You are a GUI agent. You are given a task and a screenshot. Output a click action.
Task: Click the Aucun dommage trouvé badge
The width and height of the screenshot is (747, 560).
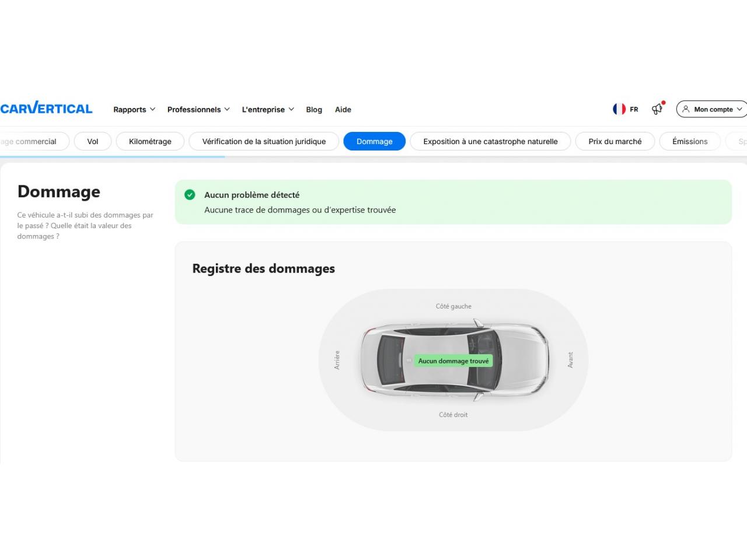pyautogui.click(x=453, y=361)
